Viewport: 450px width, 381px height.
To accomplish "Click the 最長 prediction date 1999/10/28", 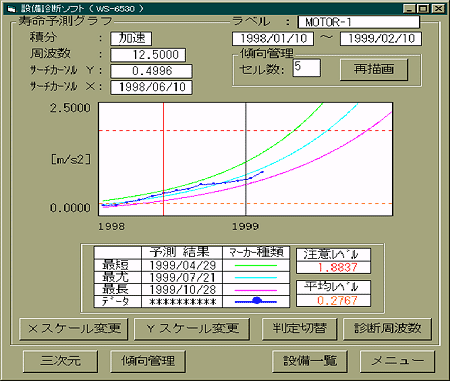I will [x=182, y=290].
